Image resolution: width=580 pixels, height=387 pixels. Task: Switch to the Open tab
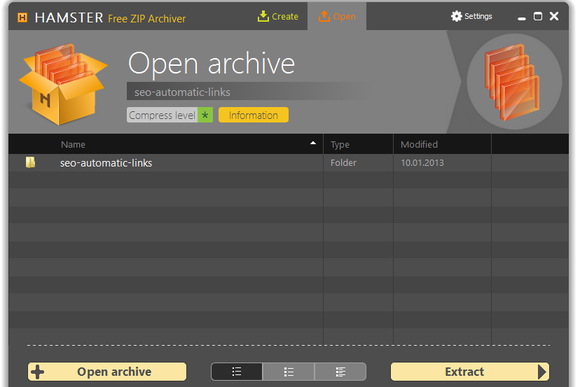coord(337,17)
